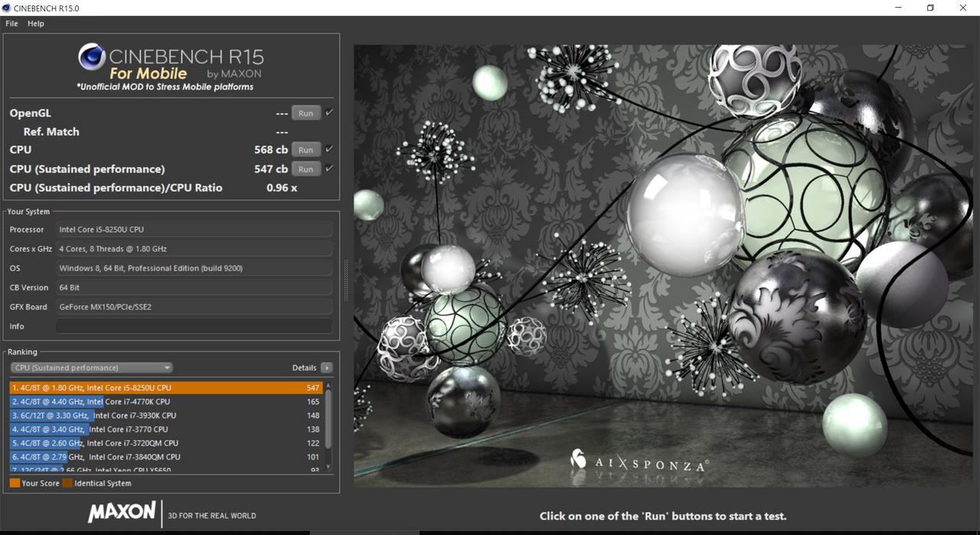
Task: Toggle CPU Sustained performance checkbox
Action: pos(329,168)
